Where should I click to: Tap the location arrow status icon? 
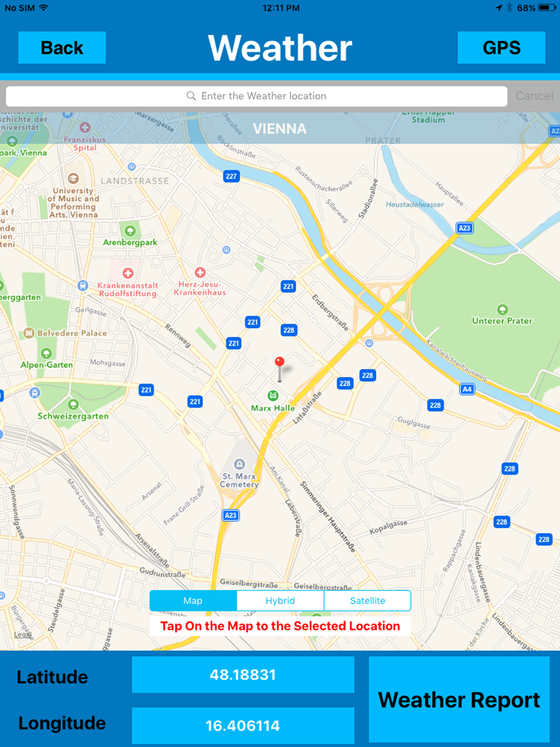[x=499, y=8]
